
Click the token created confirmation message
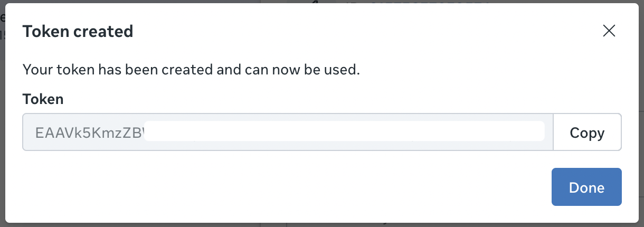pos(191,69)
